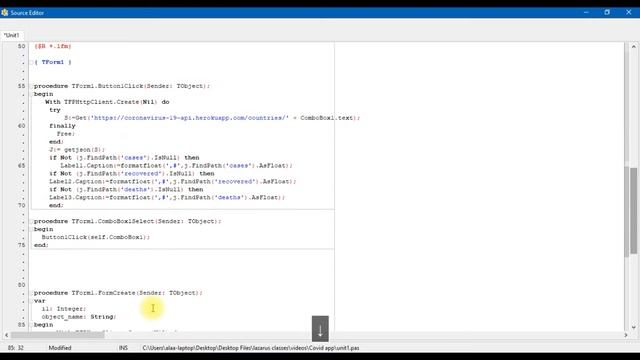This screenshot has height=360, width=640.
Task: Click the Source Editor window icon
Action: [4, 13]
